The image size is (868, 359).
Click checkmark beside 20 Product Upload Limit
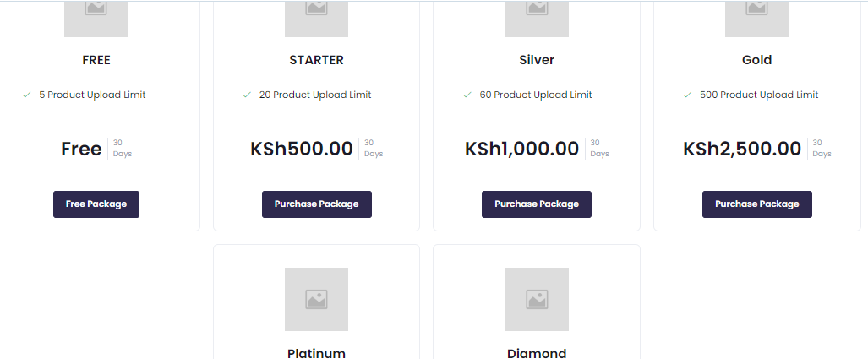[x=247, y=95]
